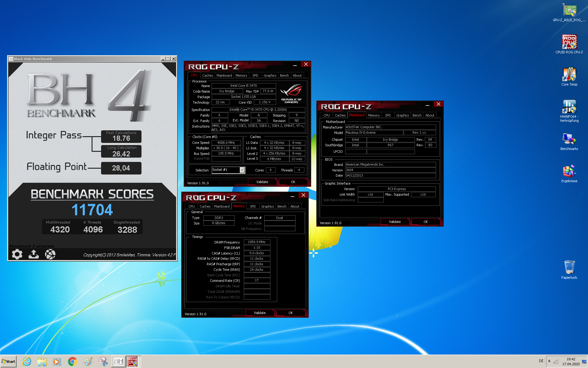This screenshot has width=588, height=368.
Task: Select Mainboard tab in CPU window
Action: point(224,75)
